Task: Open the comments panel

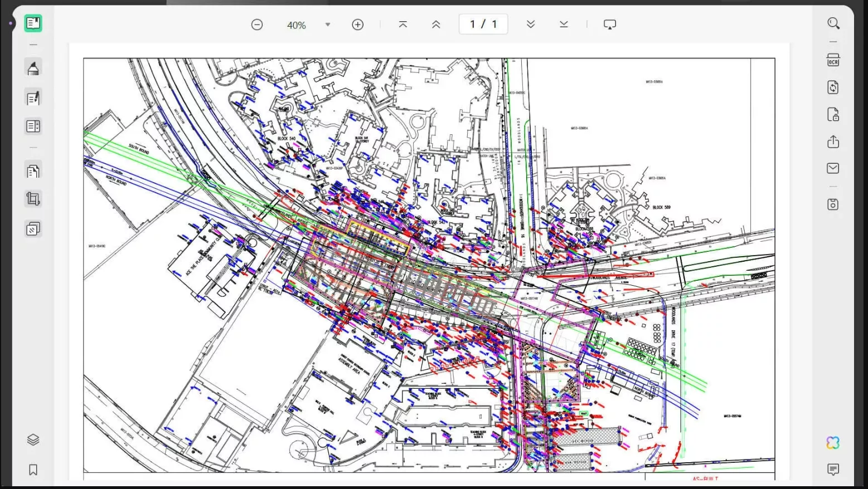Action: pyautogui.click(x=832, y=470)
